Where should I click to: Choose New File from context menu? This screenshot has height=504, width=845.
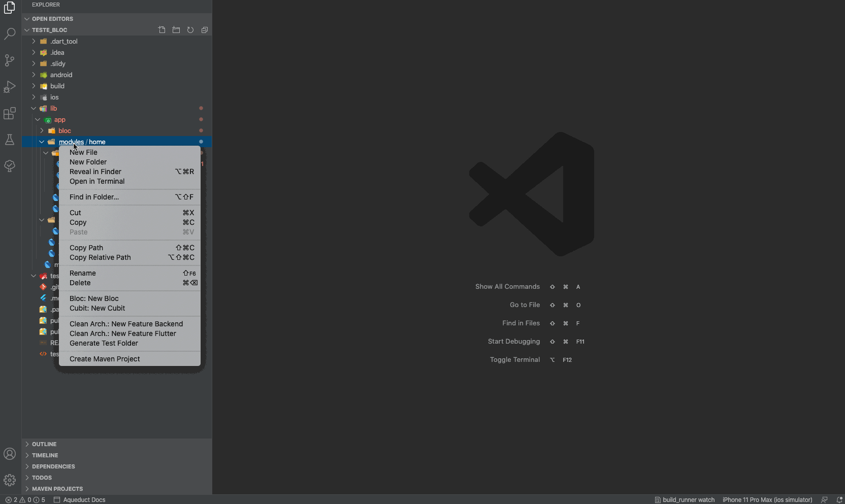129,152
